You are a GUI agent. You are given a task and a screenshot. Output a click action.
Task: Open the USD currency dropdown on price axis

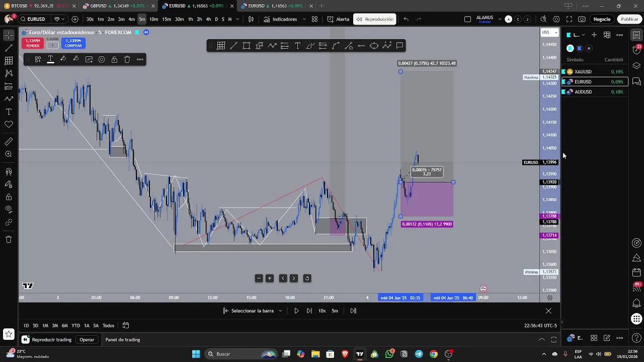click(x=549, y=32)
